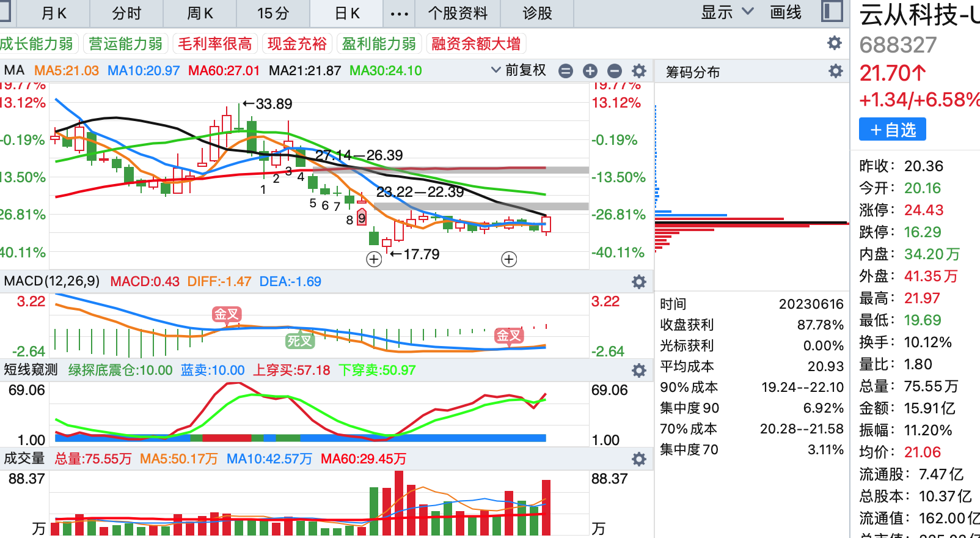The width and height of the screenshot is (980, 538).
Task: Click stock code 688327
Action: point(898,45)
